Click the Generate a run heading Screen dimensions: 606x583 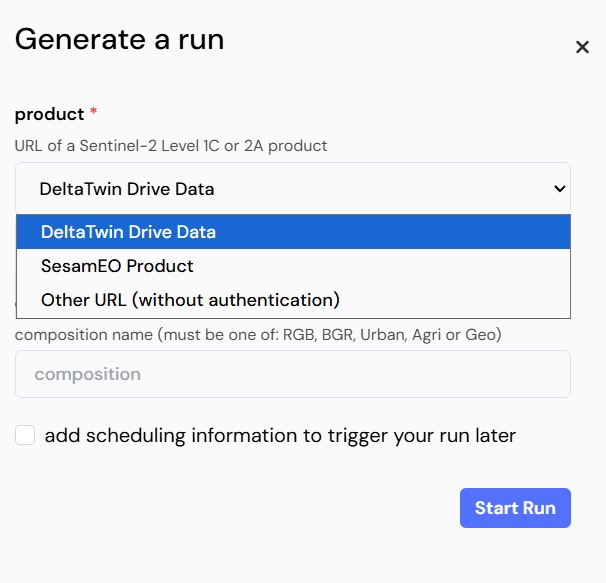point(119,39)
